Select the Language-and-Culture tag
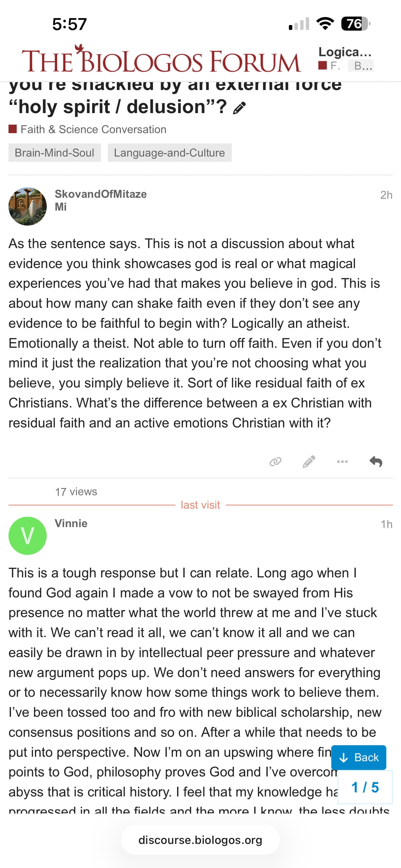 click(169, 153)
